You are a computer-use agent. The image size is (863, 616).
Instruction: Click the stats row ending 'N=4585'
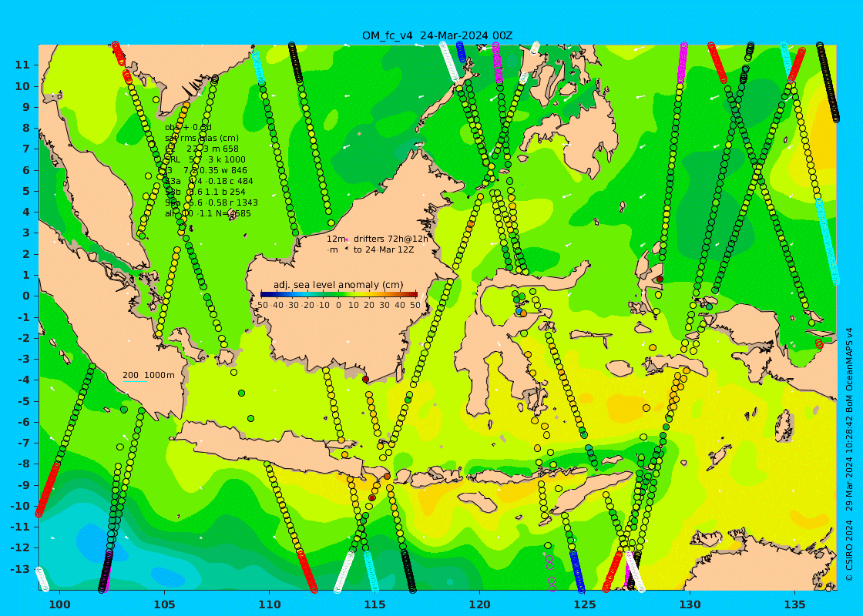(x=208, y=213)
